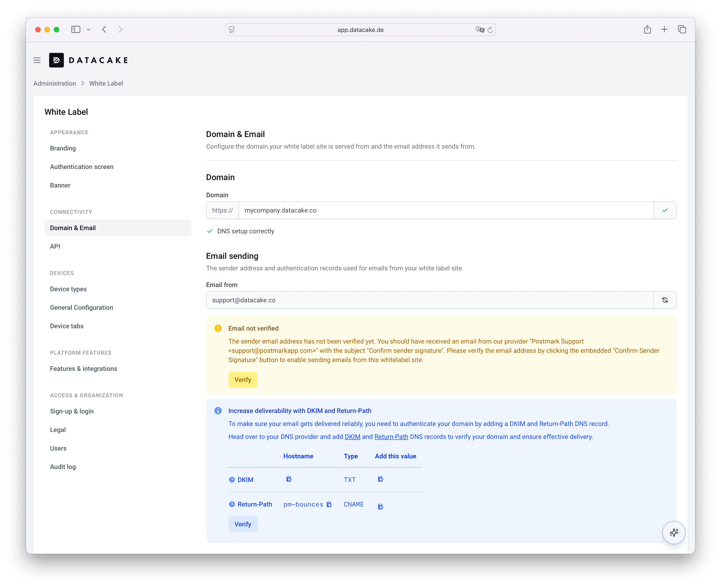The width and height of the screenshot is (721, 588).
Task: Click the page settings icon in address bar
Action: click(x=232, y=30)
